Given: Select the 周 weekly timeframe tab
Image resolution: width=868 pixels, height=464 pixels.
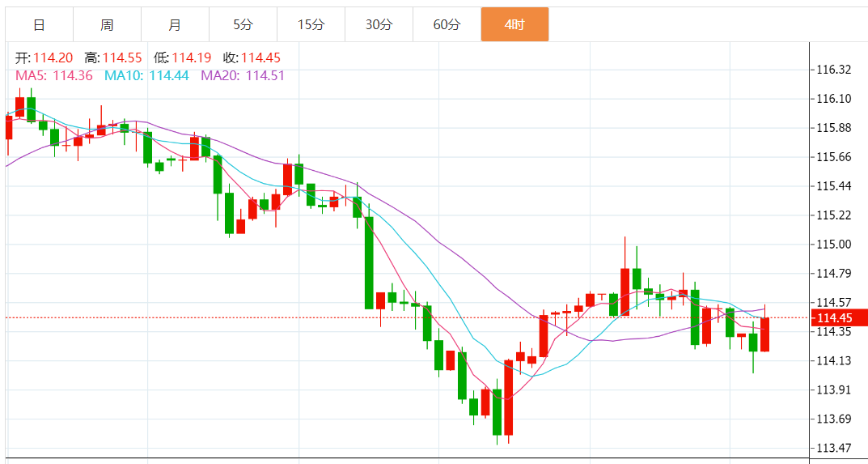Looking at the screenshot, I should [107, 24].
